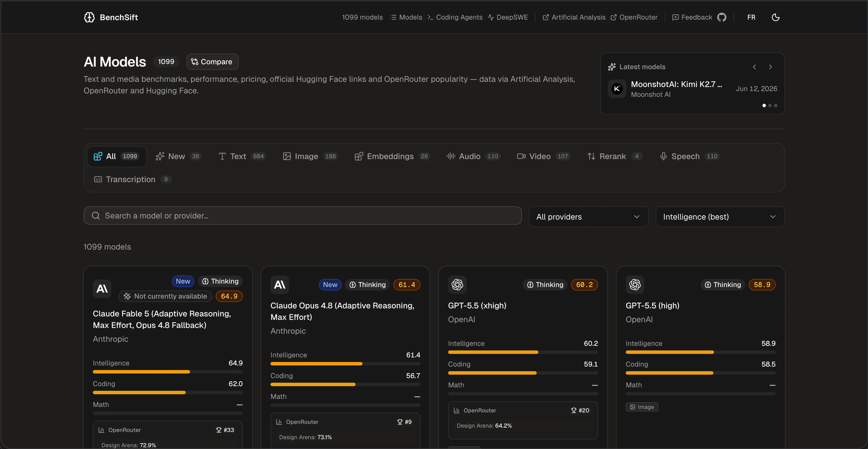868x449 pixels.
Task: Click the New badge on Claude Fable 5 card
Action: pos(183,281)
